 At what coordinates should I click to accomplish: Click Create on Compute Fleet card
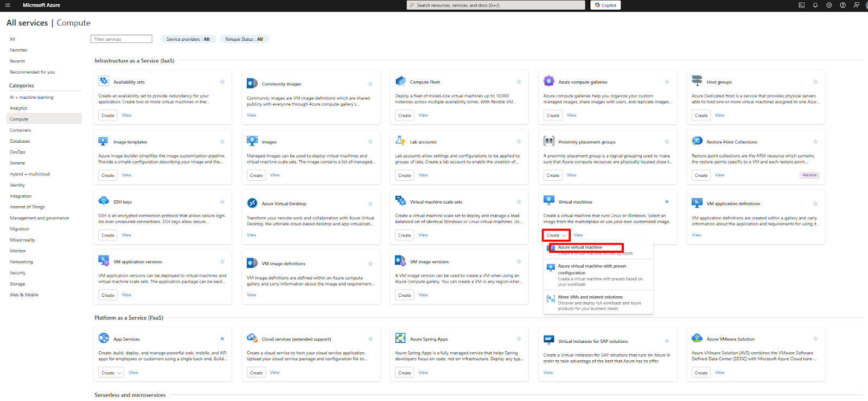[x=405, y=115]
